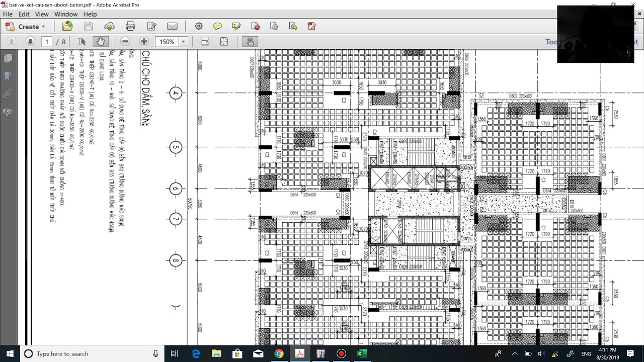This screenshot has width=644, height=362.
Task: Open the Page Thumbnails side panel
Action: point(8,58)
